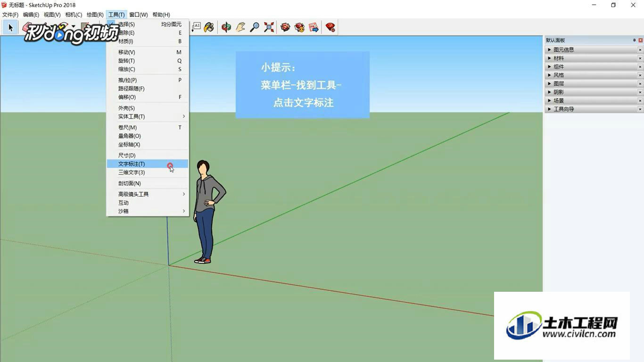
Task: Click the SketchUp app icon in title bar
Action: [5, 5]
